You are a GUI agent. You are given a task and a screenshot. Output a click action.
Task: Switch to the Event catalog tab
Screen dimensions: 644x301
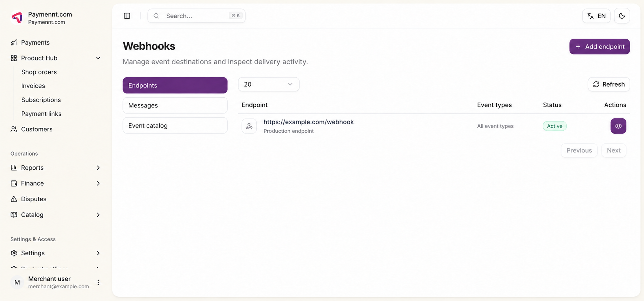175,125
